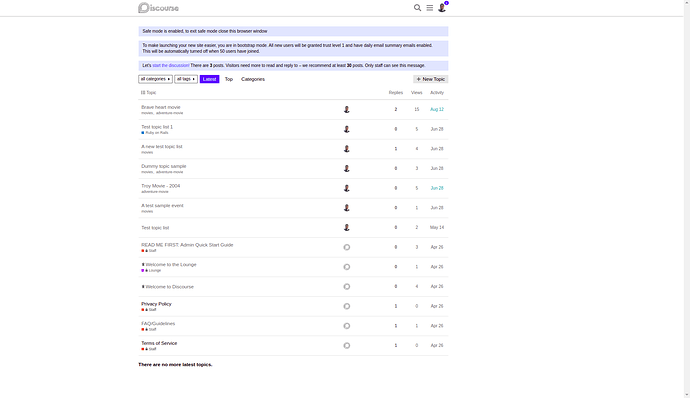Expand the all categories dropdown
Image resolution: width=690 pixels, height=398 pixels.
coord(155,79)
